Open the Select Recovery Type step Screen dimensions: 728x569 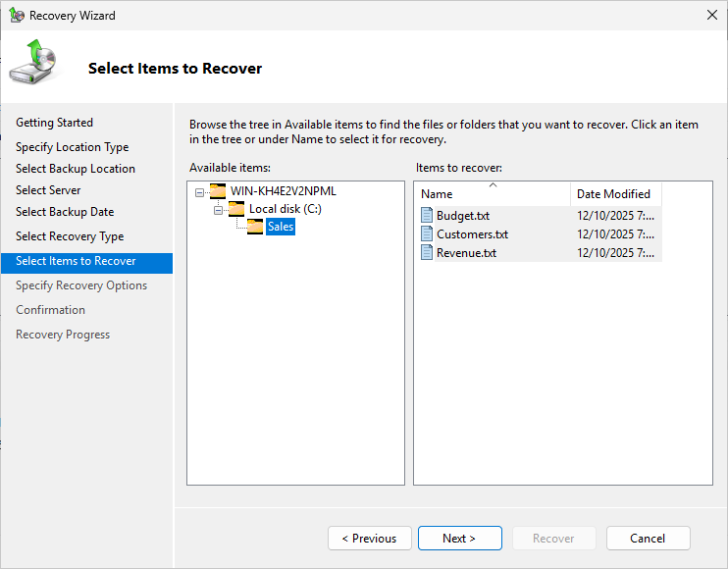click(70, 236)
